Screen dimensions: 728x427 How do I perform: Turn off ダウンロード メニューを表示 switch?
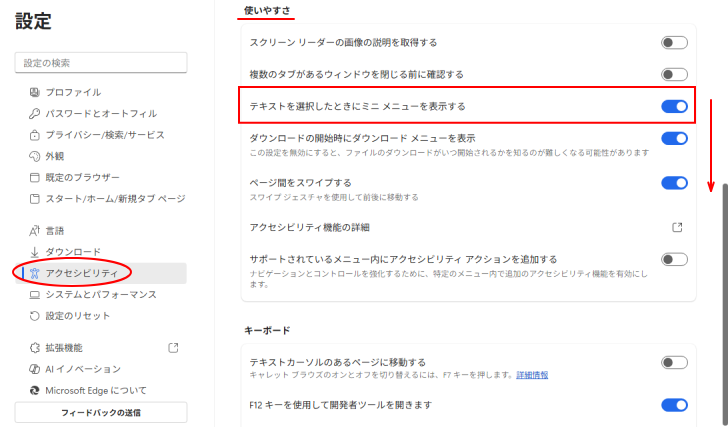(x=674, y=138)
